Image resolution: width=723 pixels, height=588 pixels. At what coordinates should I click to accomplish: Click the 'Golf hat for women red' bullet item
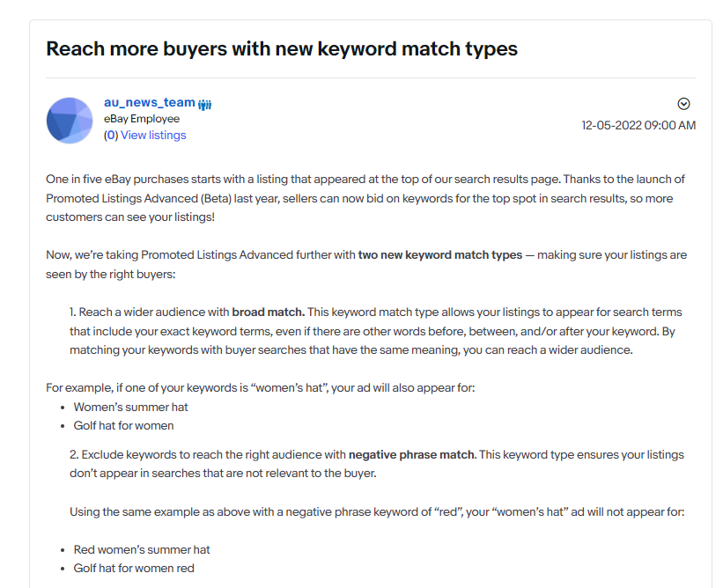pyautogui.click(x=134, y=568)
